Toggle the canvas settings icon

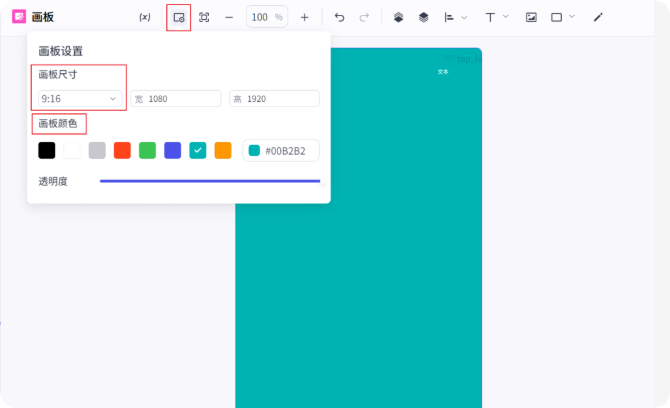click(179, 18)
